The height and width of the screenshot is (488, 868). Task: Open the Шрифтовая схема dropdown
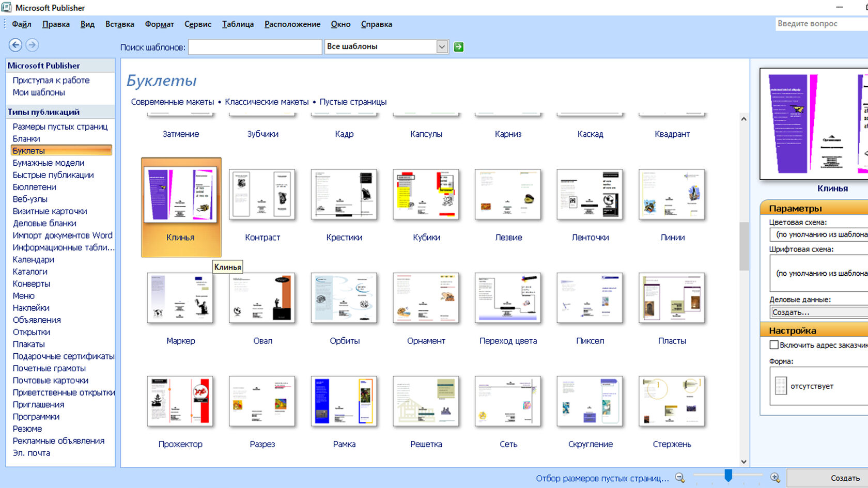[x=819, y=273]
